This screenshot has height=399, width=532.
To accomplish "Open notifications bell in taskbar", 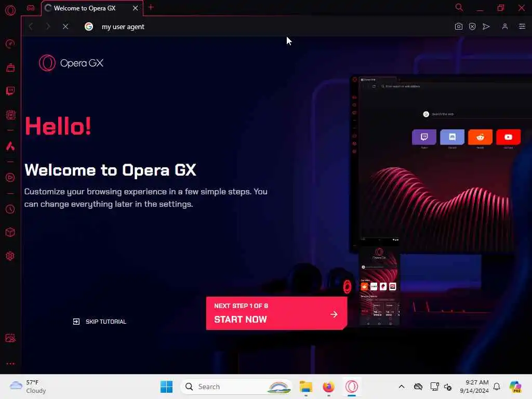I will (x=497, y=387).
